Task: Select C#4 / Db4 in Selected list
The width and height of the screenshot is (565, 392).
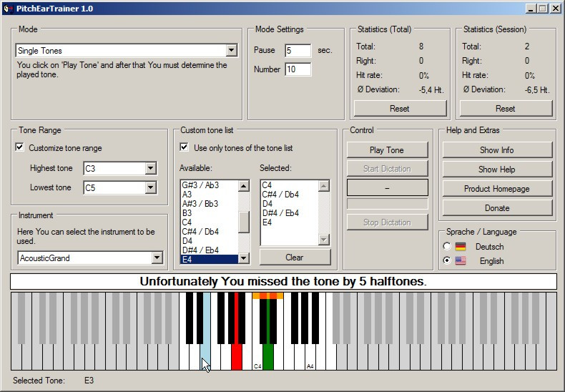Action: click(290, 194)
